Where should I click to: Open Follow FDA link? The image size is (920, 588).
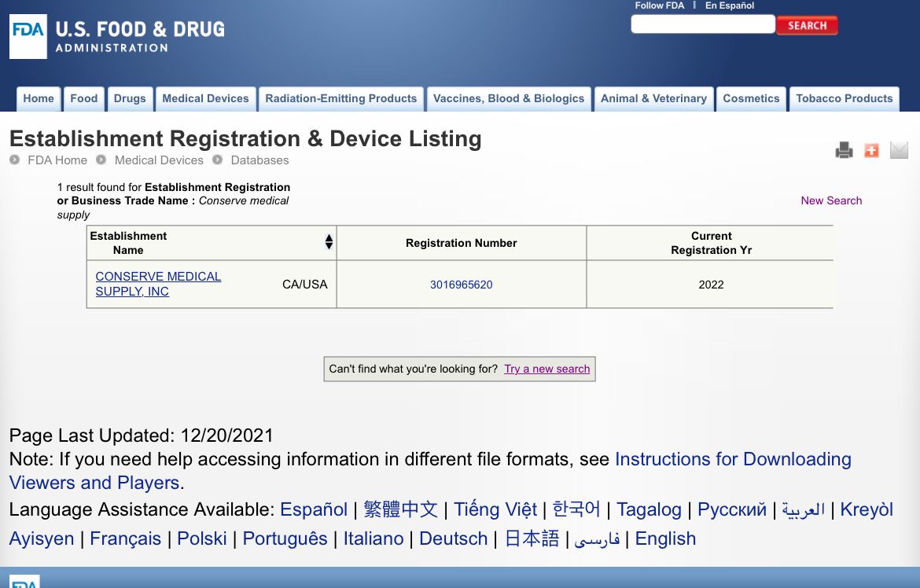click(660, 6)
